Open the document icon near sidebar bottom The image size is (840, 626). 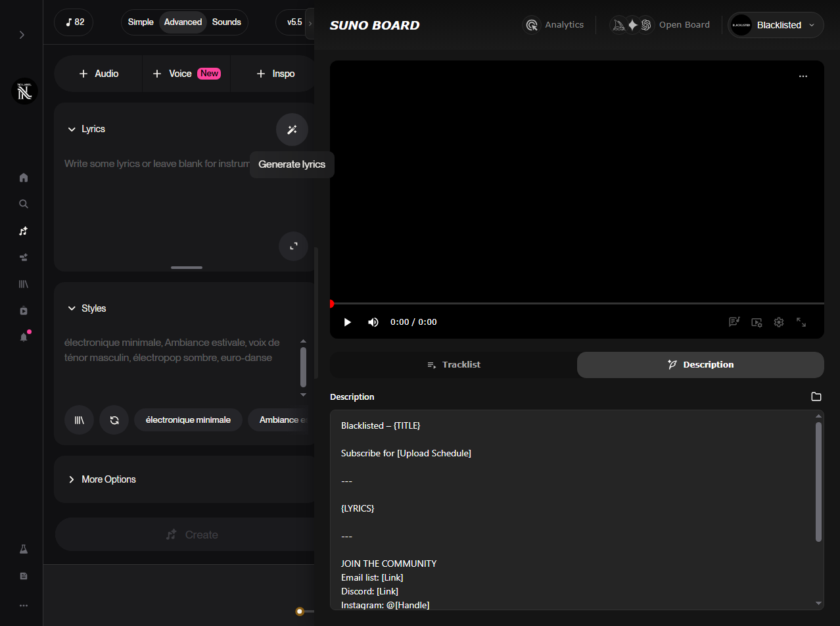click(x=24, y=576)
